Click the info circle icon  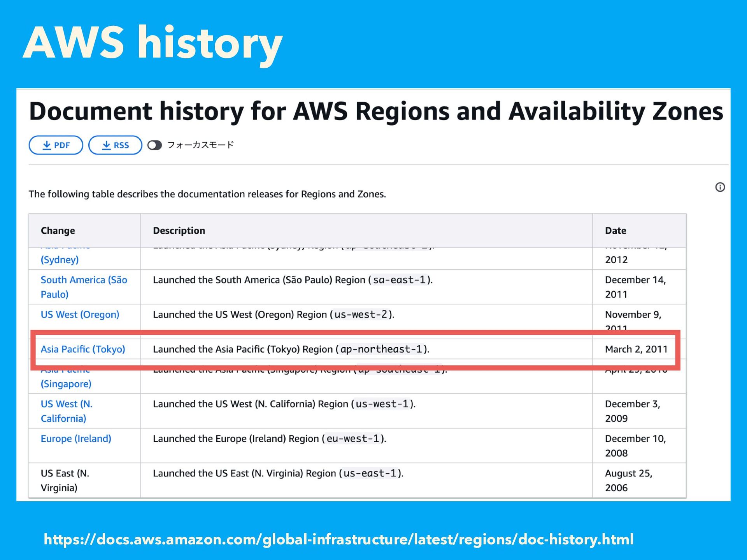(720, 187)
